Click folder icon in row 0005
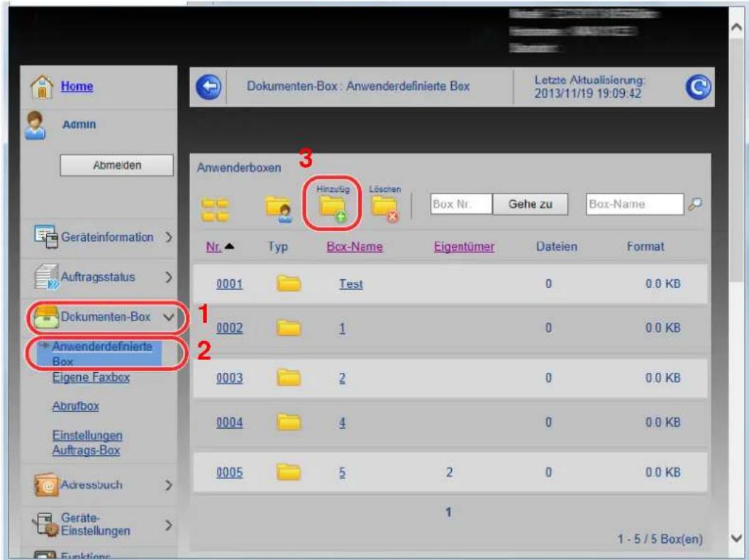The width and height of the screenshot is (749, 560). click(289, 471)
